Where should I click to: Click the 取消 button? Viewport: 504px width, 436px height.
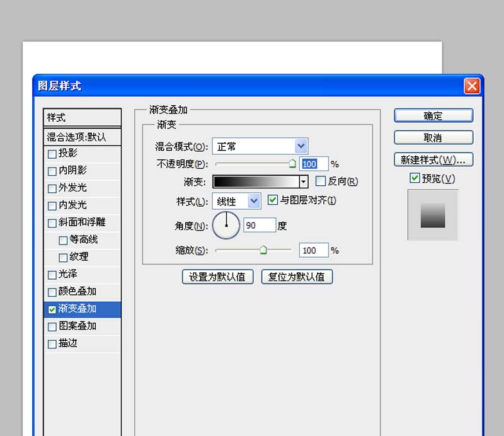(433, 137)
